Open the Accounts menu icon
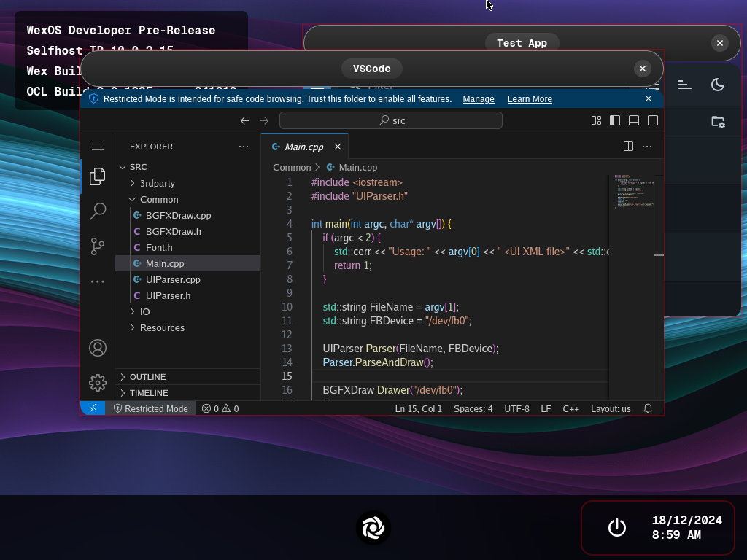 click(98, 348)
